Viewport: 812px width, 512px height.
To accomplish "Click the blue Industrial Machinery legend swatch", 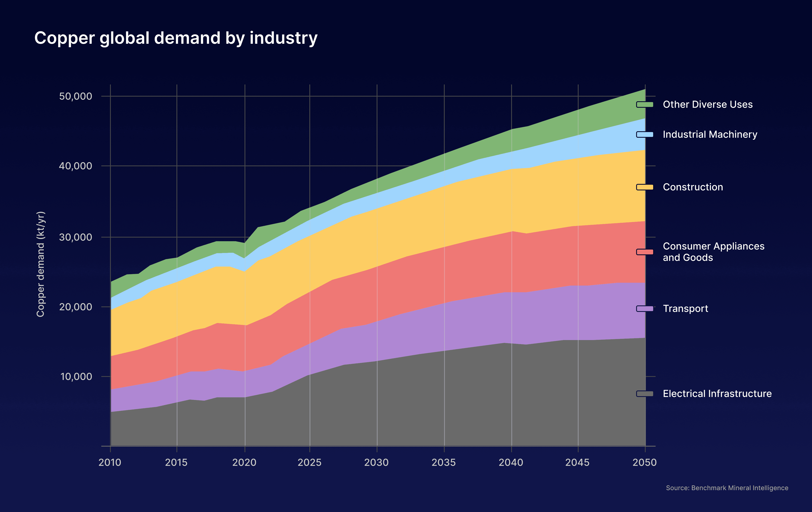I will (x=644, y=134).
